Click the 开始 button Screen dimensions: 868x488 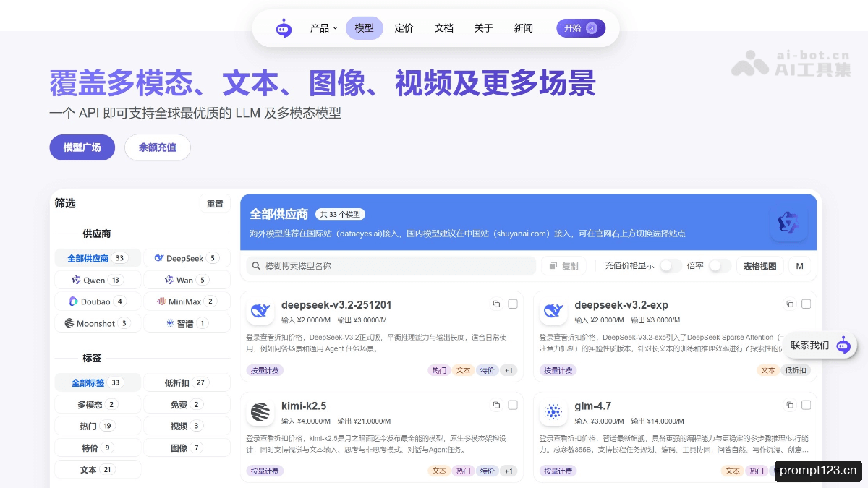coord(581,28)
